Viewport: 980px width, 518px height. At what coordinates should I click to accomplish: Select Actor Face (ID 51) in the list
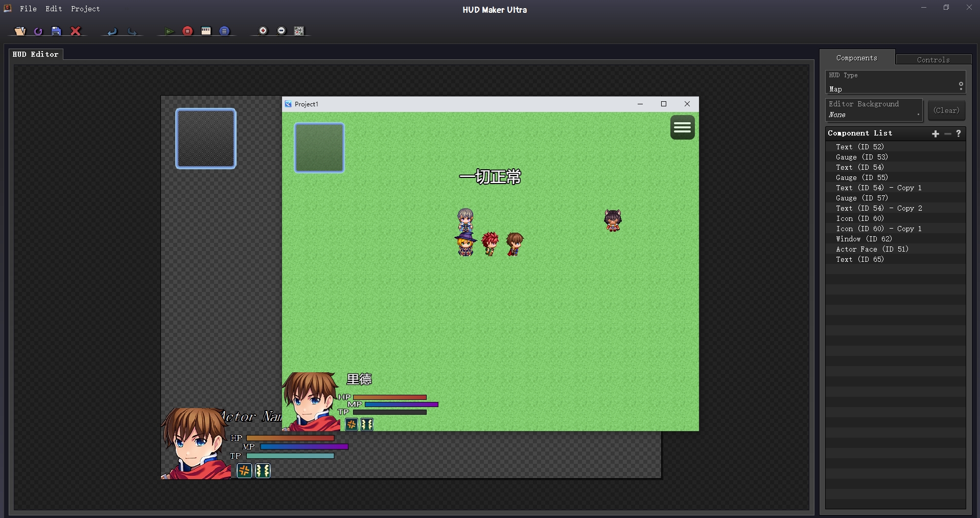tap(895, 249)
